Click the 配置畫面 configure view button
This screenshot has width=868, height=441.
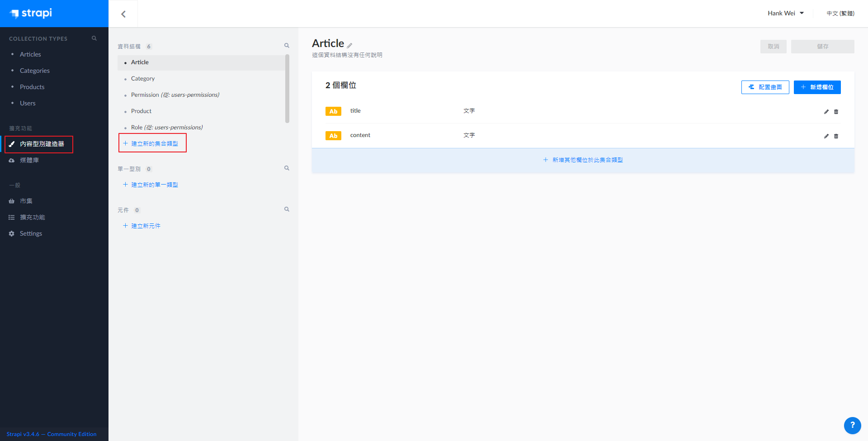[765, 87]
